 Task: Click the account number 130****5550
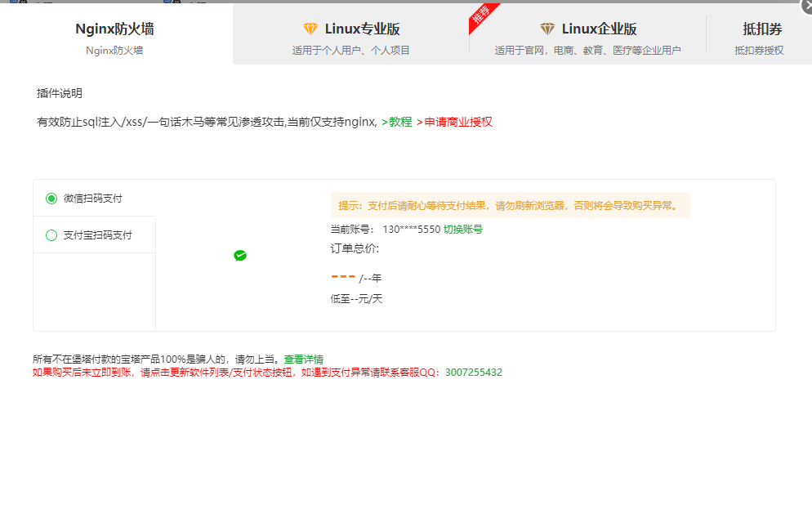[x=411, y=229]
